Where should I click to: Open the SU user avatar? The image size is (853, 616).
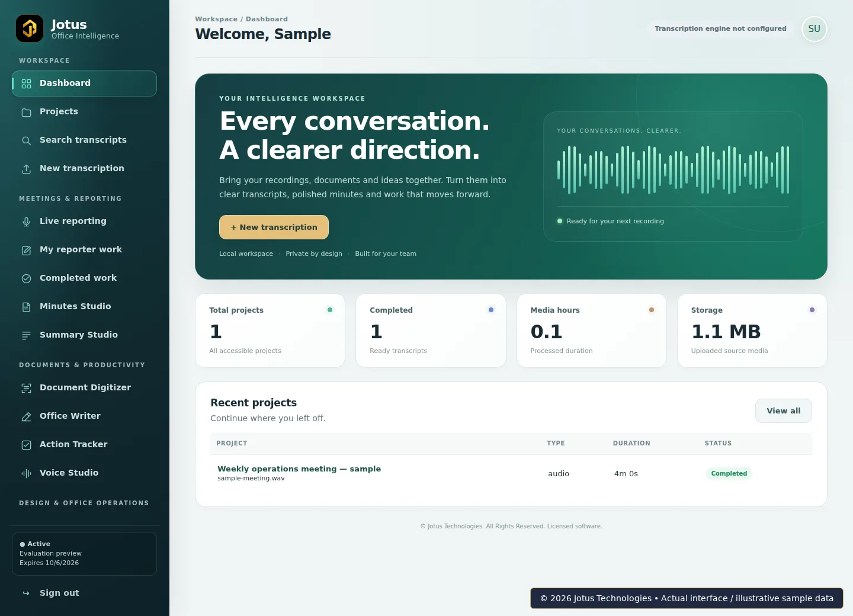[x=814, y=29]
